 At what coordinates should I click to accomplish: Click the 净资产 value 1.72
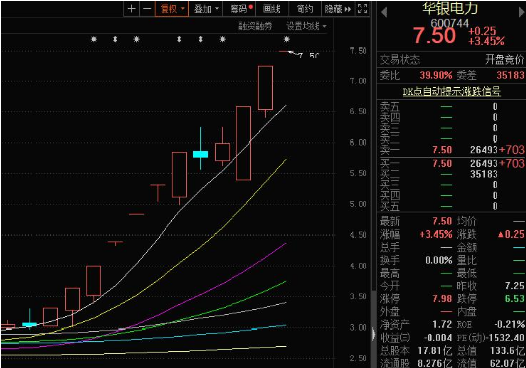click(442, 324)
